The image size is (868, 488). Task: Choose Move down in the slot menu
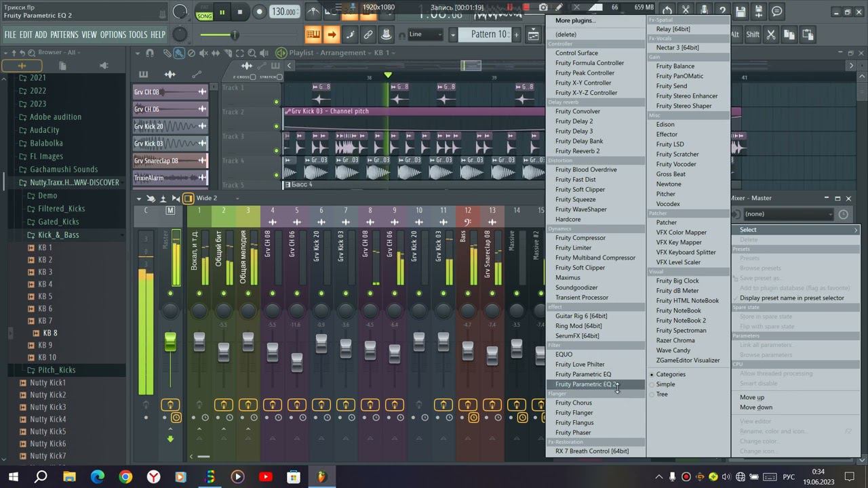[x=795, y=407]
